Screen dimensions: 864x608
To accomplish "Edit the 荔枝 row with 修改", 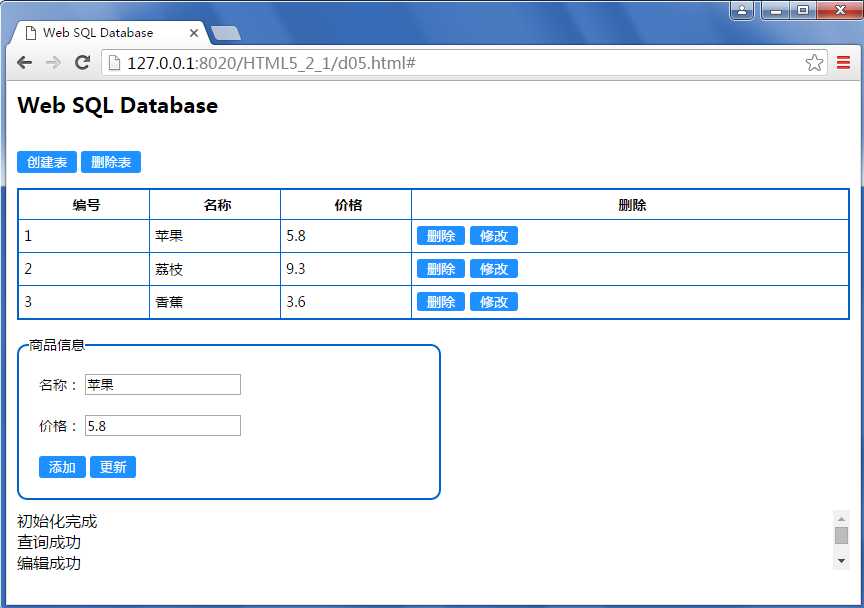I will pos(494,269).
